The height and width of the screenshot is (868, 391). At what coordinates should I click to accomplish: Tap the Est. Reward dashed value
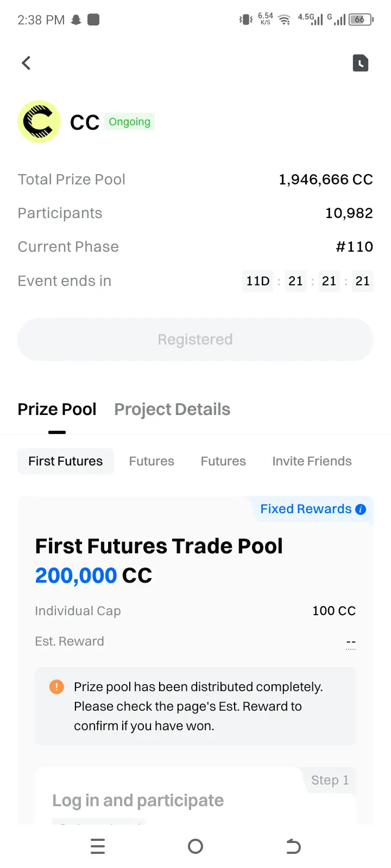351,642
